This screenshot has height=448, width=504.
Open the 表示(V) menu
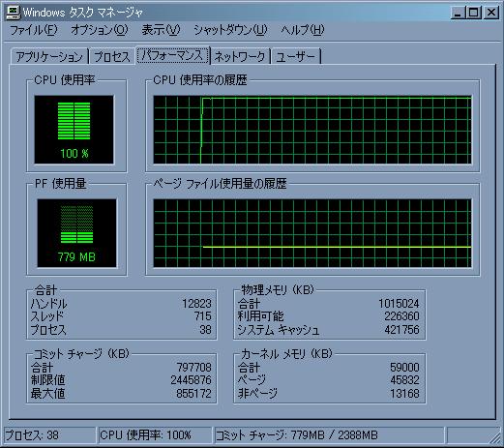(x=161, y=30)
